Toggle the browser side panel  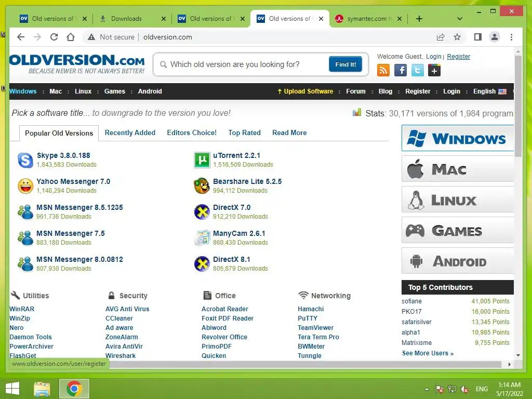[478, 37]
